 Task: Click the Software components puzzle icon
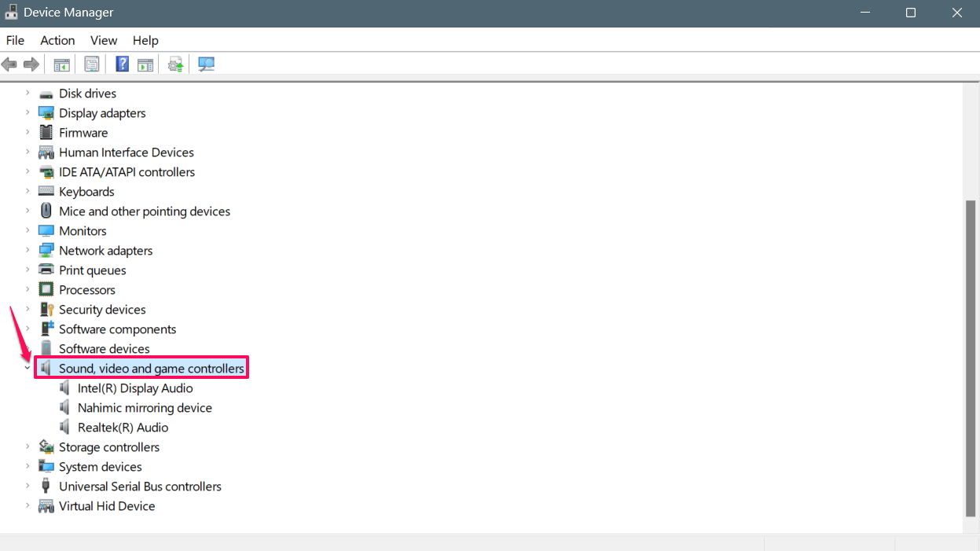pyautogui.click(x=46, y=329)
